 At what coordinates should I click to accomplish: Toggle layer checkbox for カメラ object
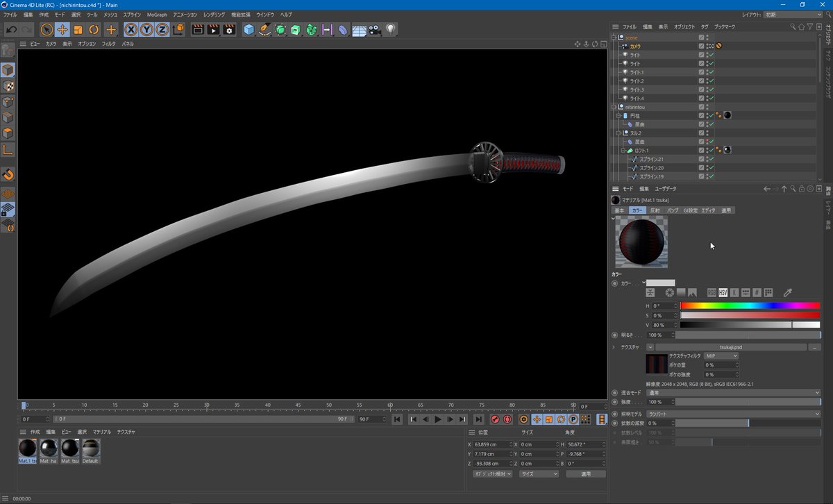coord(702,46)
